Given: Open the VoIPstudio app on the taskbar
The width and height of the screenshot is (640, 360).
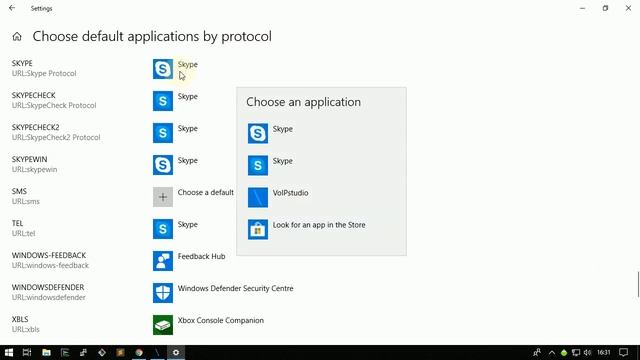Looking at the screenshot, I should 157,352.
